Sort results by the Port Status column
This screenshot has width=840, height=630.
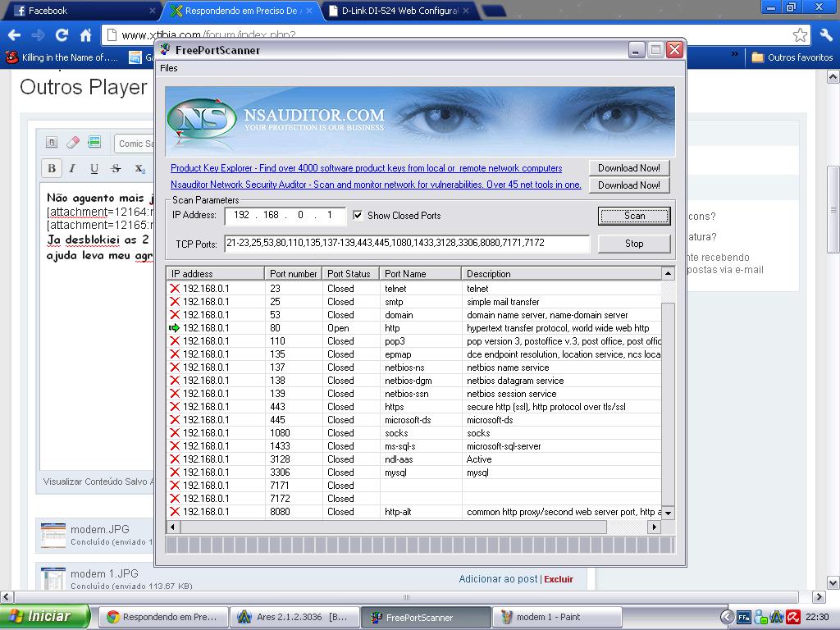[x=351, y=274]
